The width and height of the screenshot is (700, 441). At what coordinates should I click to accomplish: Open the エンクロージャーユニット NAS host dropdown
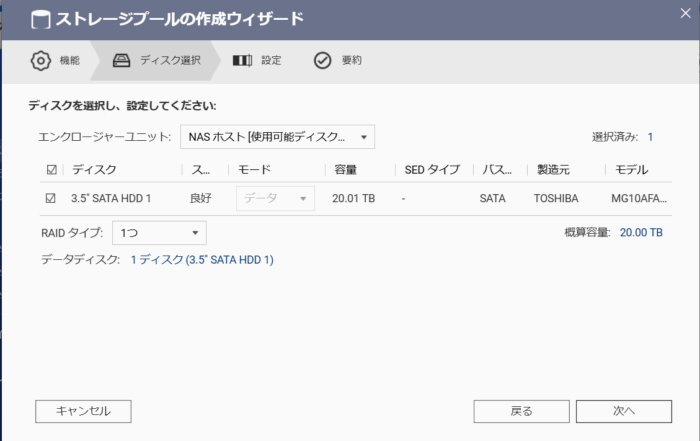pos(276,136)
